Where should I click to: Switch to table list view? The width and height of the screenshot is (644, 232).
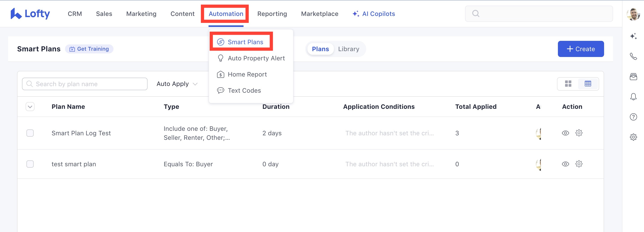588,84
